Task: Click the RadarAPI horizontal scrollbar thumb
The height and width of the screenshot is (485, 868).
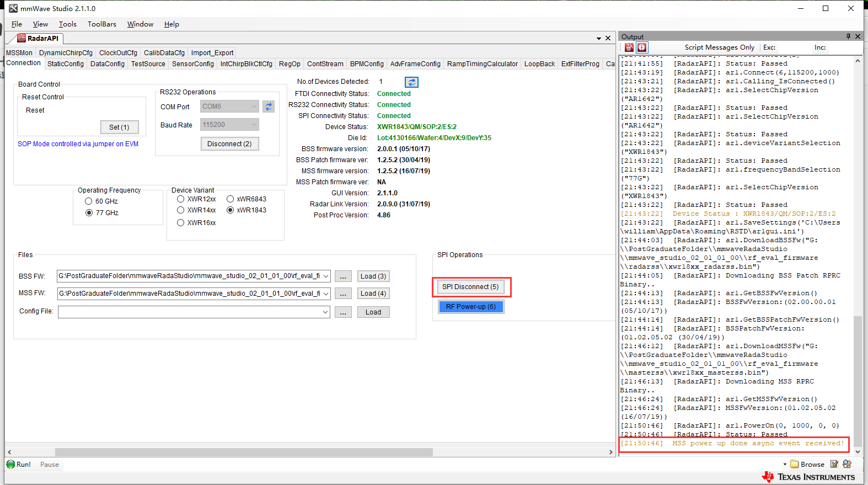Action: [x=244, y=452]
